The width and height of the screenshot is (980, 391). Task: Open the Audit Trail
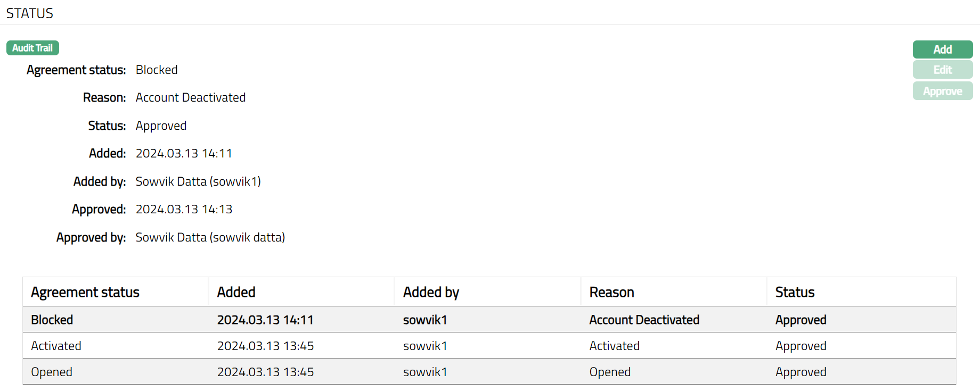tap(32, 48)
